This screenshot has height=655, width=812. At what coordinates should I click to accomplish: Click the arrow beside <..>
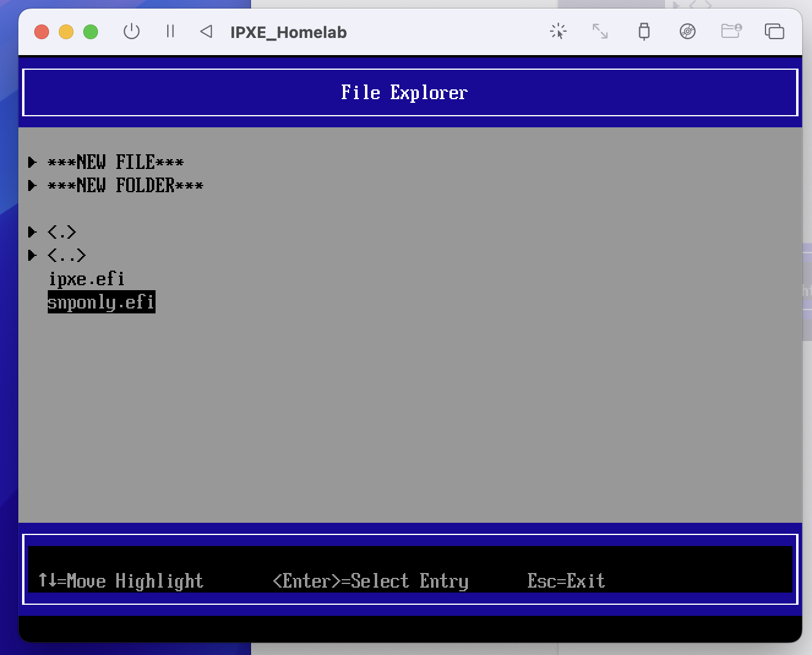point(32,255)
